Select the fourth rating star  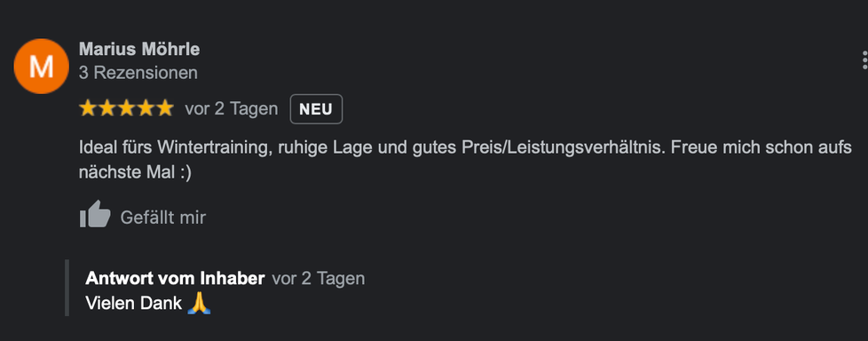point(146,108)
